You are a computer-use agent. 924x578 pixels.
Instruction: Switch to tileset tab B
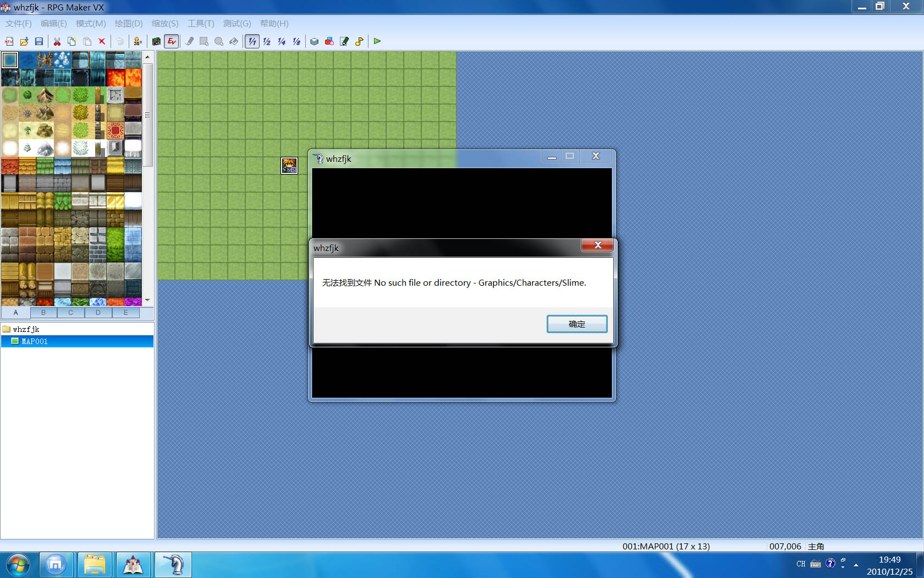coord(43,313)
